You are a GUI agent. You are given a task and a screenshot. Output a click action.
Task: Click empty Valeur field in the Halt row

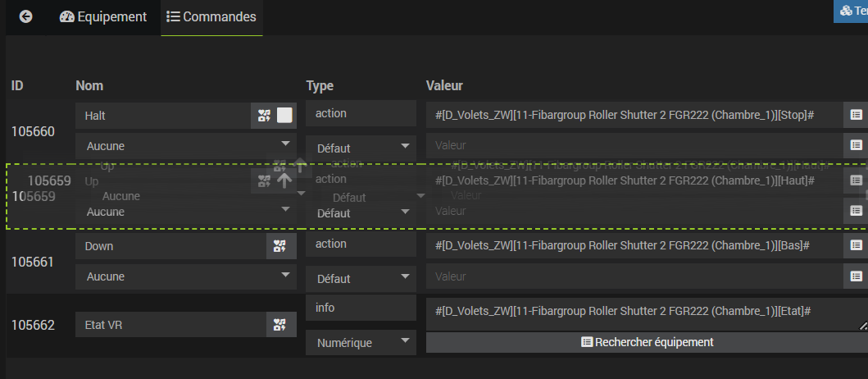[634, 146]
